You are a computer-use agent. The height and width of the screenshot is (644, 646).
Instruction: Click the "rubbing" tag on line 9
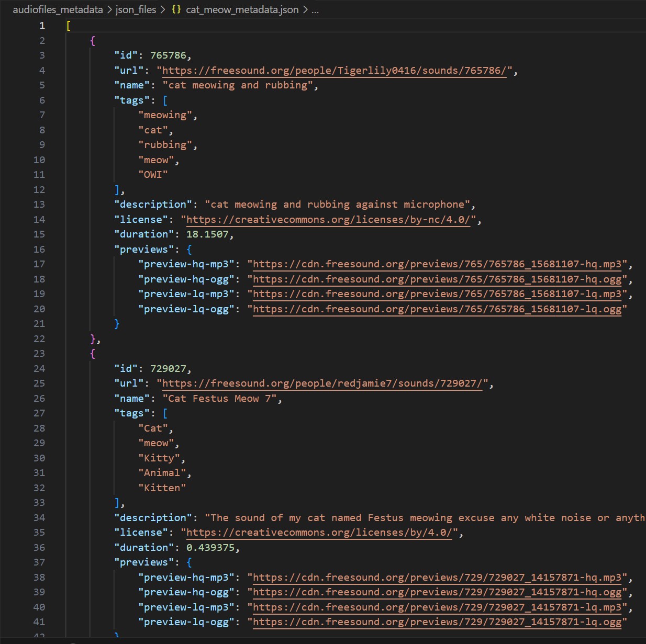click(x=165, y=145)
